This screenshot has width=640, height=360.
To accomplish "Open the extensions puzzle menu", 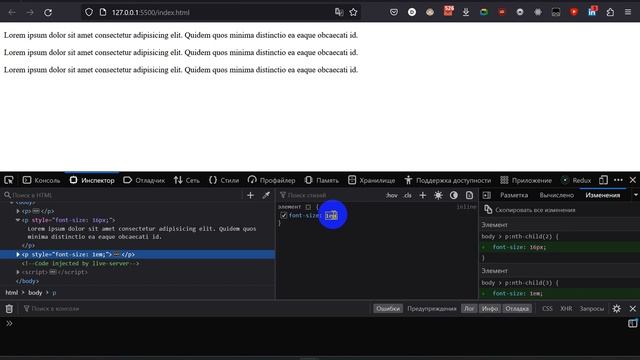I will [610, 12].
